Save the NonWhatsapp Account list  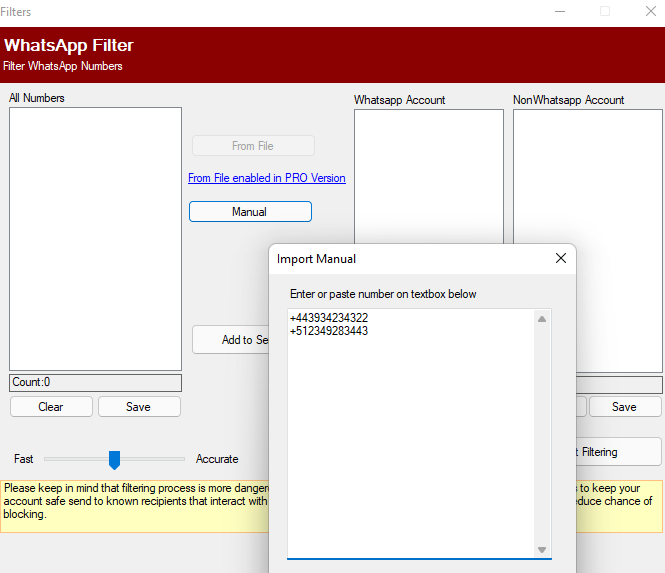click(625, 407)
